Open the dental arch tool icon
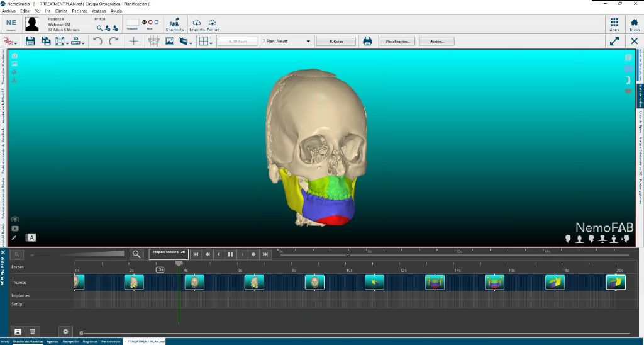Image resolution: width=644 pixels, height=345 pixels. [153, 41]
